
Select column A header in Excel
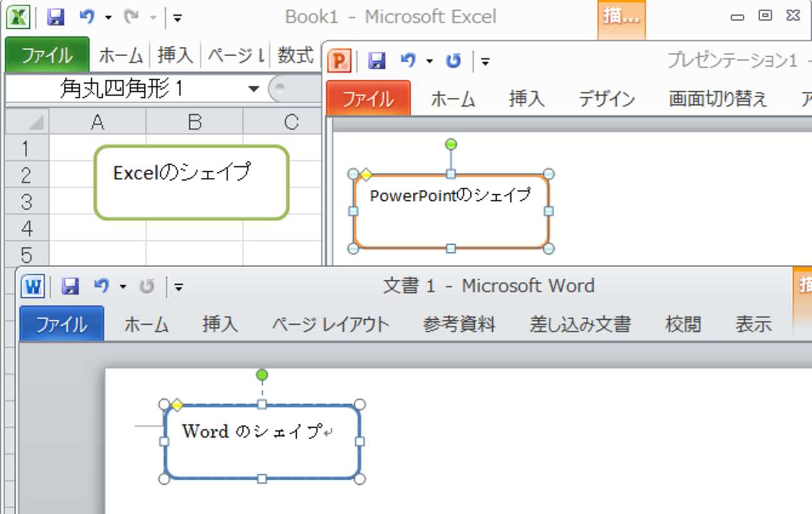97,122
